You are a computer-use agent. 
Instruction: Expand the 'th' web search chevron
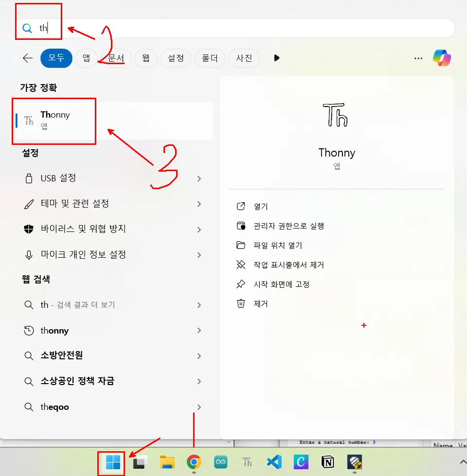tap(199, 305)
